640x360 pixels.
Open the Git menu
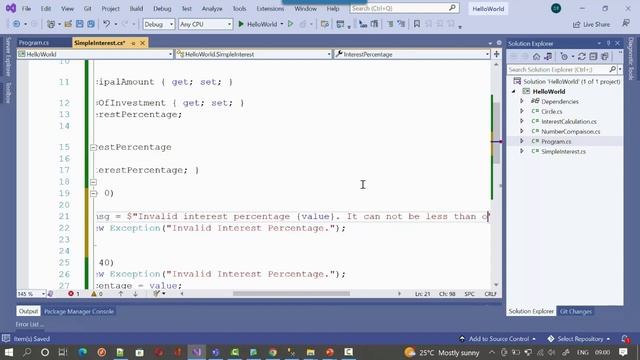(87, 8)
